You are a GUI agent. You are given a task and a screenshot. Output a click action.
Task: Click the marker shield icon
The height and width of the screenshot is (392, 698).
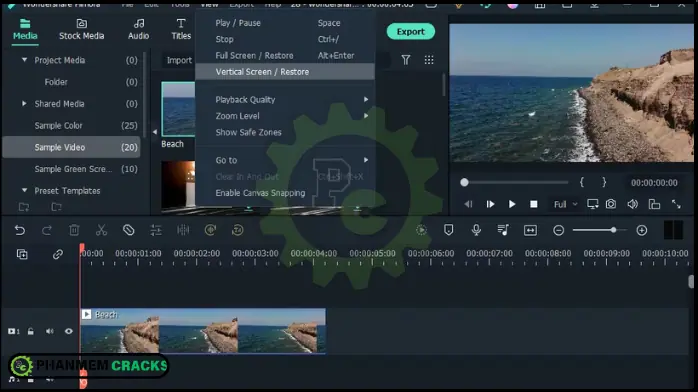tap(448, 230)
